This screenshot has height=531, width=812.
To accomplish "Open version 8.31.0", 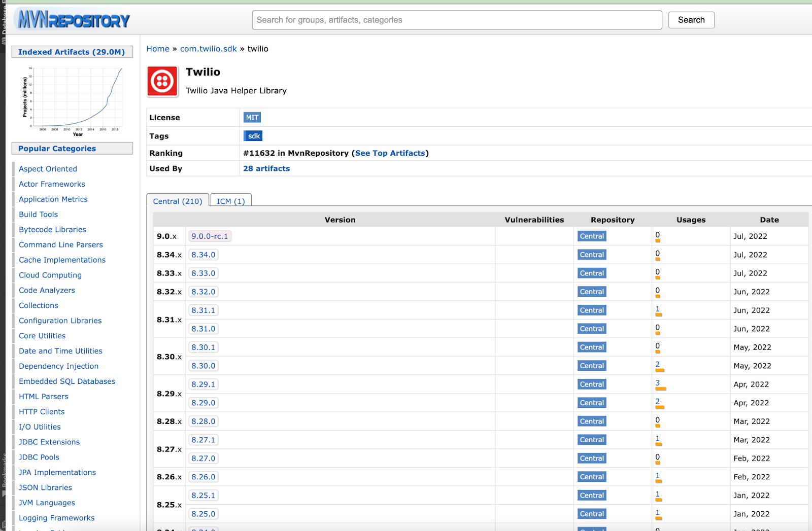I will click(x=204, y=329).
